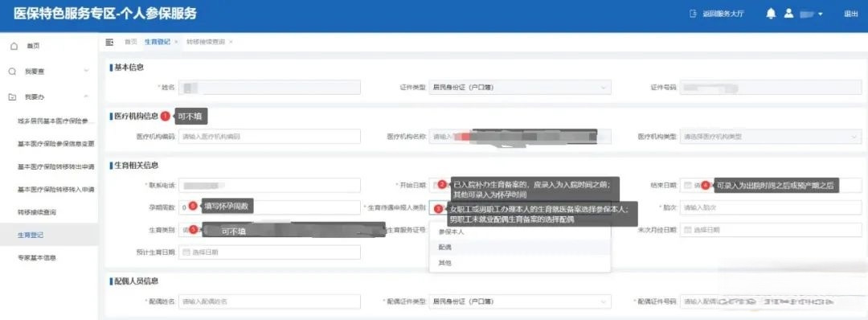
Task: Click the home icon next to 首页 in sidebar
Action: click(14, 47)
